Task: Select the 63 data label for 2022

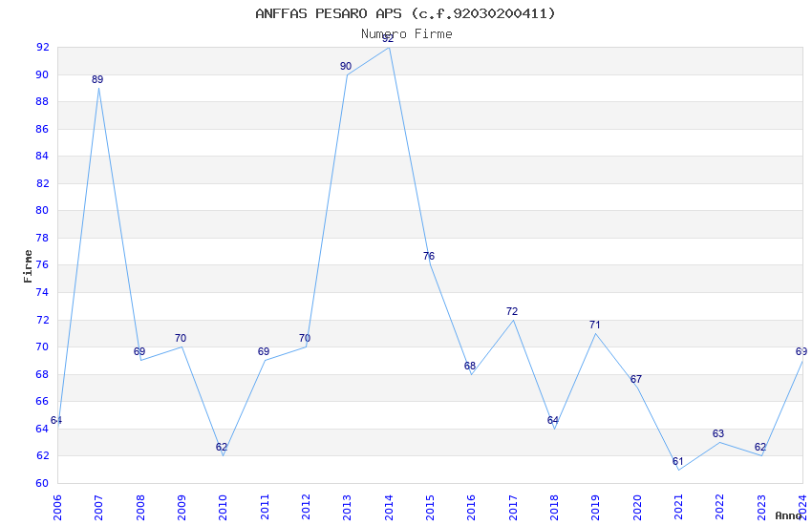Action: tap(718, 433)
